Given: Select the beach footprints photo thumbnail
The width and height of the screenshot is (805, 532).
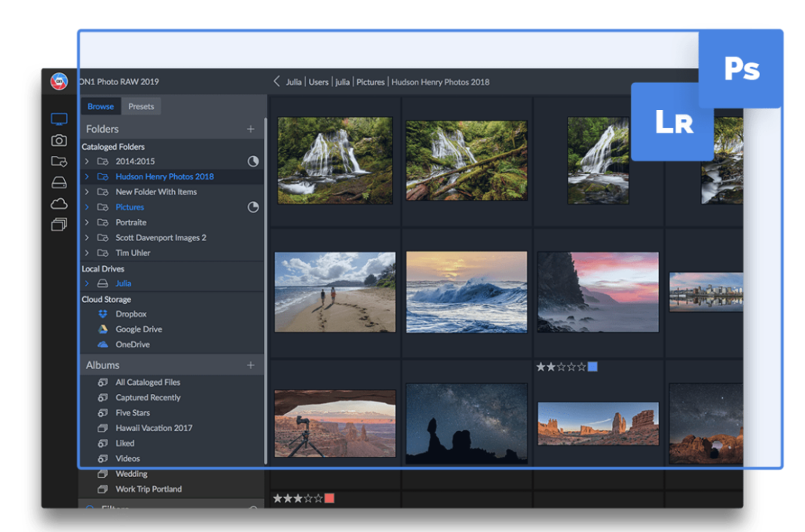Looking at the screenshot, I should click(335, 292).
